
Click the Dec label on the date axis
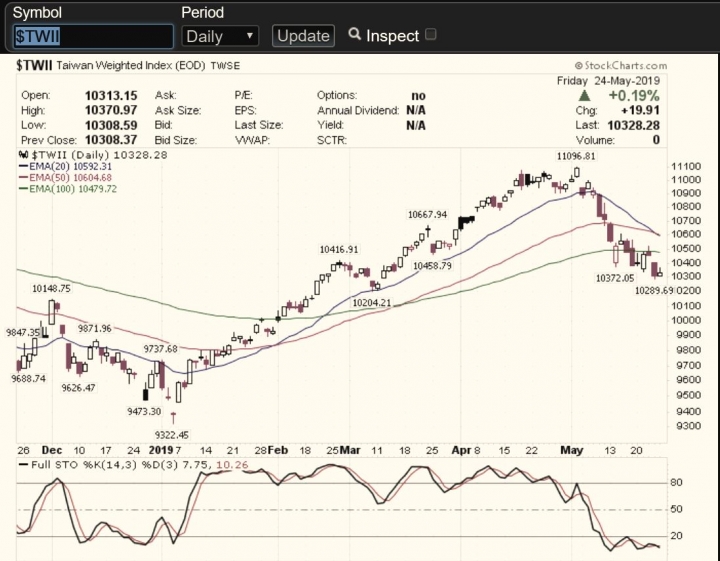point(51,450)
